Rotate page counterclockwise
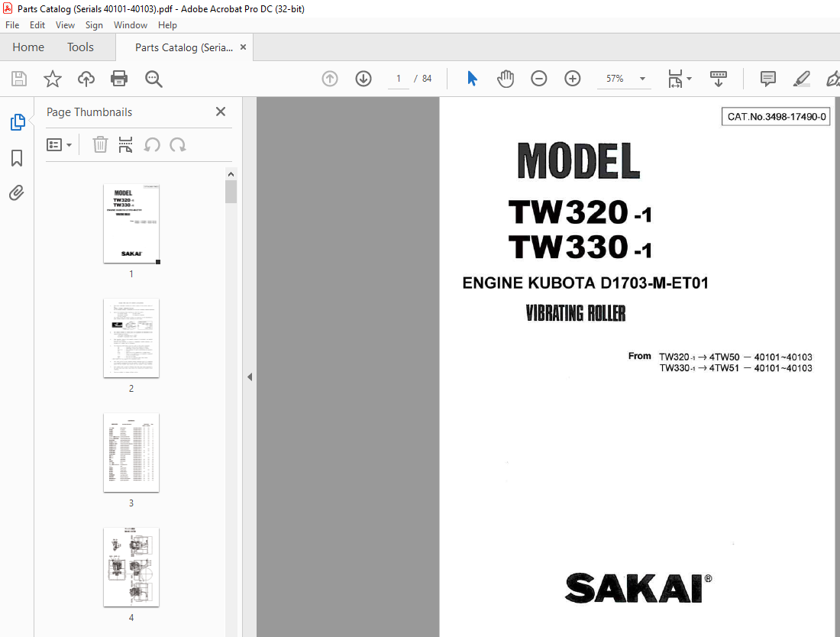This screenshot has width=840, height=637. [x=152, y=144]
